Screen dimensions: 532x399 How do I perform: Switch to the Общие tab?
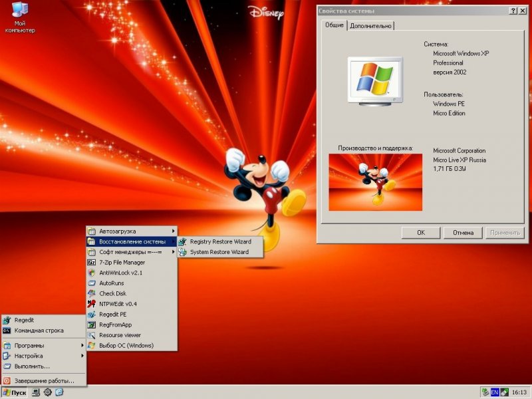(334, 25)
